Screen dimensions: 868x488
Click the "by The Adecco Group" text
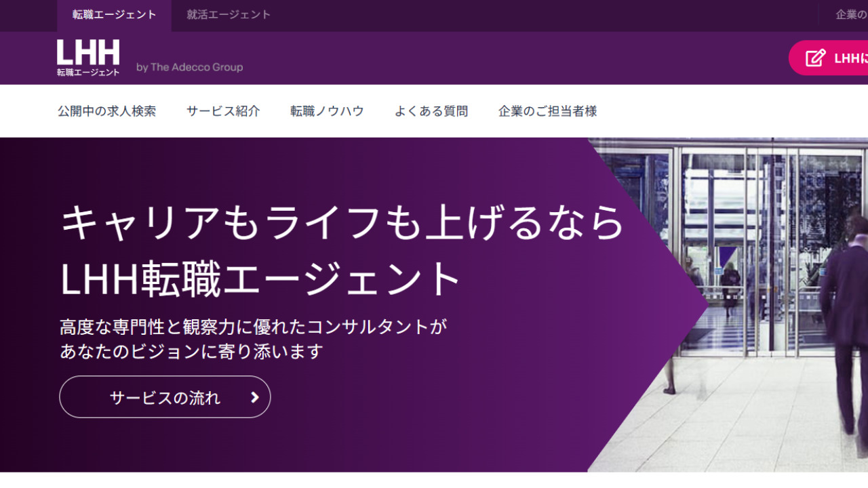click(x=189, y=67)
